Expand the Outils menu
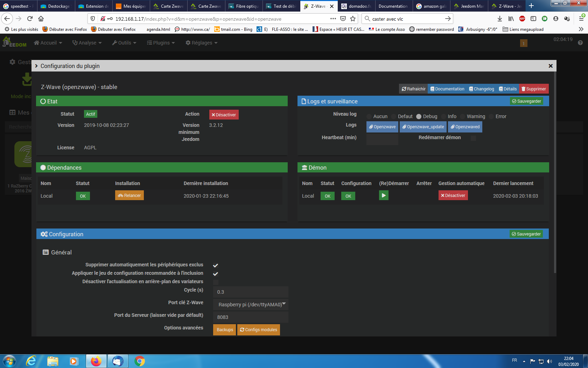The height and width of the screenshot is (368, 588). point(124,43)
